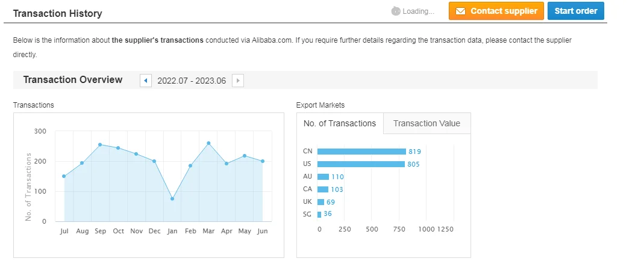Image resolution: width=644 pixels, height=267 pixels.
Task: Open the Transaction Value tab
Action: [427, 123]
